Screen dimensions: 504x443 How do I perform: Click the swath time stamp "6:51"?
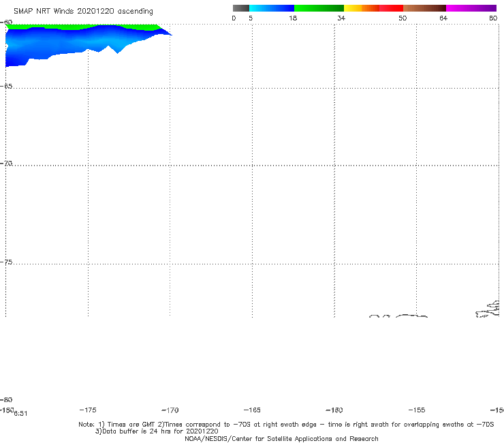tap(20, 414)
